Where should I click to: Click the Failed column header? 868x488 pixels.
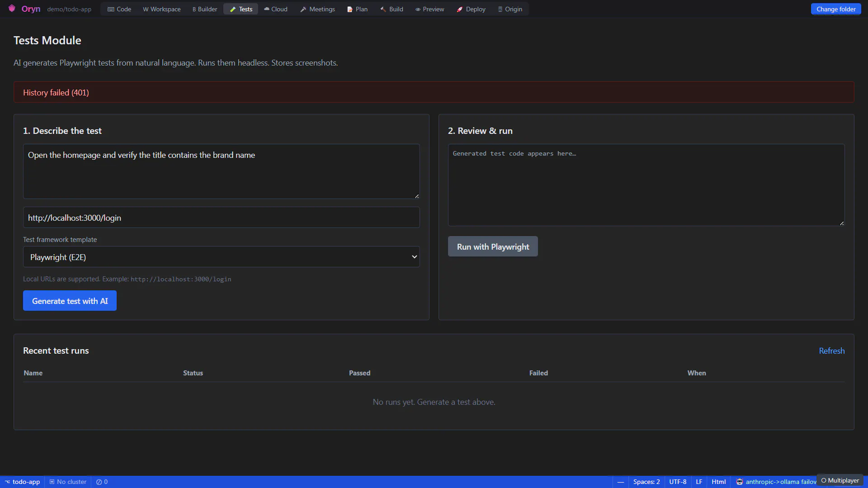pos(538,373)
